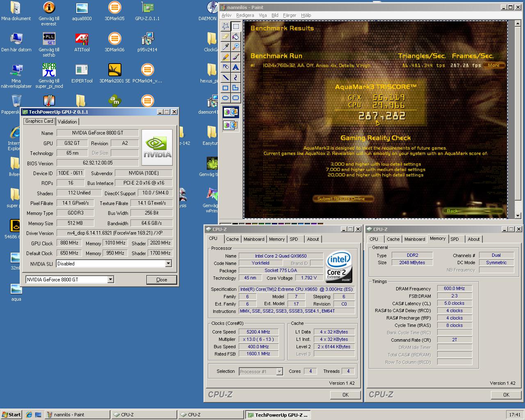Open the Processor #1 selection dropdown
Image resolution: width=525 pixels, height=420 pixels.
pyautogui.click(x=261, y=372)
